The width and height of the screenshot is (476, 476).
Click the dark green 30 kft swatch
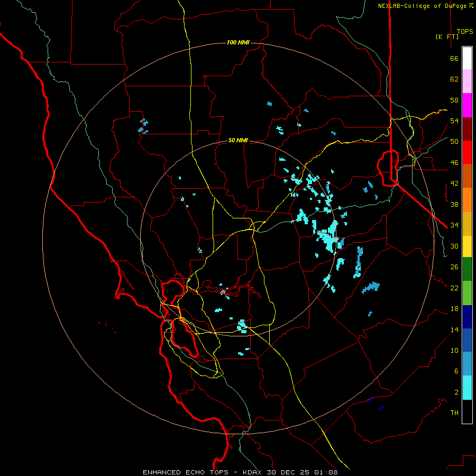click(x=467, y=269)
